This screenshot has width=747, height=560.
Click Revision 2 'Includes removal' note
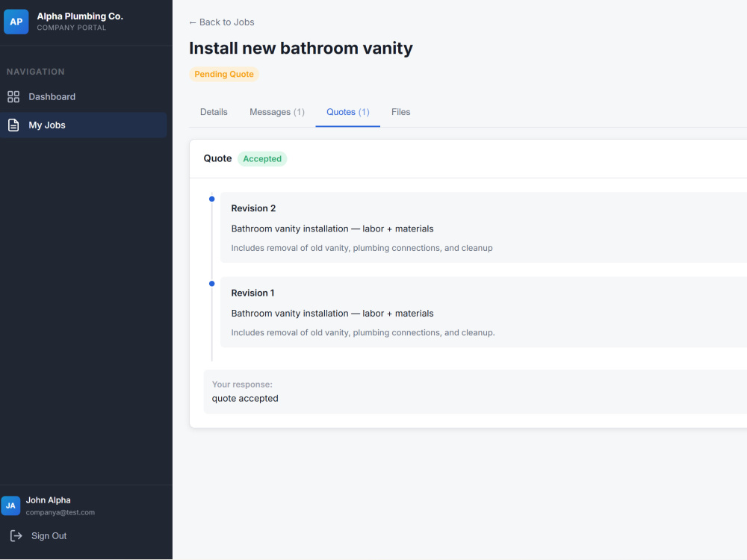point(362,248)
